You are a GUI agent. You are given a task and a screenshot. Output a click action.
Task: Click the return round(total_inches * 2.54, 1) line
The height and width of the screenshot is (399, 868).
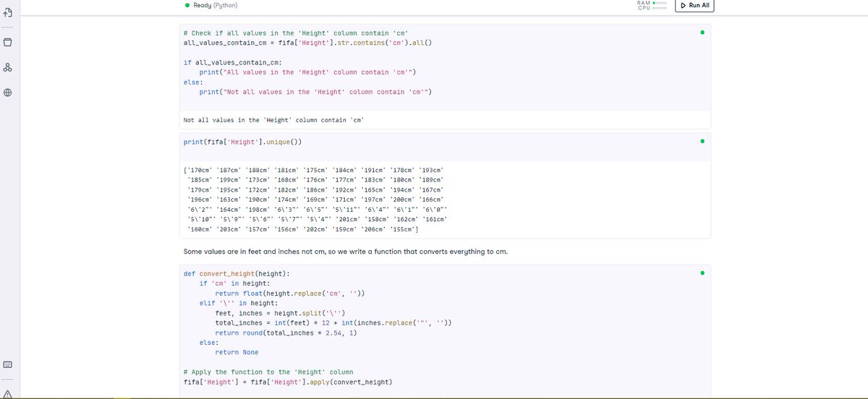click(286, 332)
